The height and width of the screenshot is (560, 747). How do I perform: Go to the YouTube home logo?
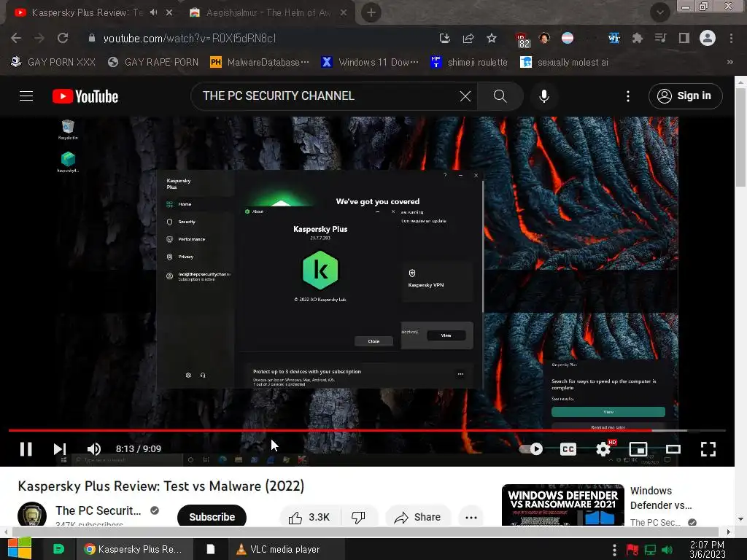(x=85, y=96)
